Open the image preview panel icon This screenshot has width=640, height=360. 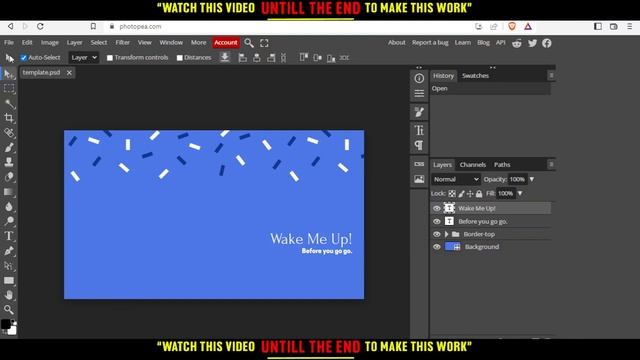(419, 179)
